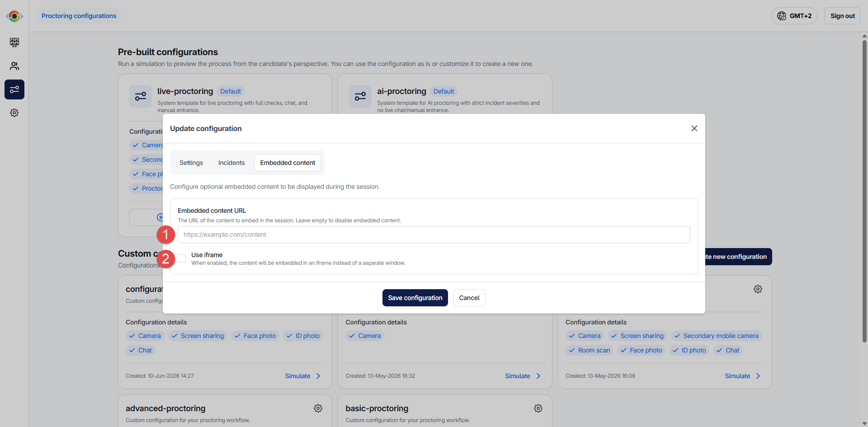Image resolution: width=868 pixels, height=427 pixels.
Task: Open gear settings for basic-proctoring card
Action: click(538, 408)
